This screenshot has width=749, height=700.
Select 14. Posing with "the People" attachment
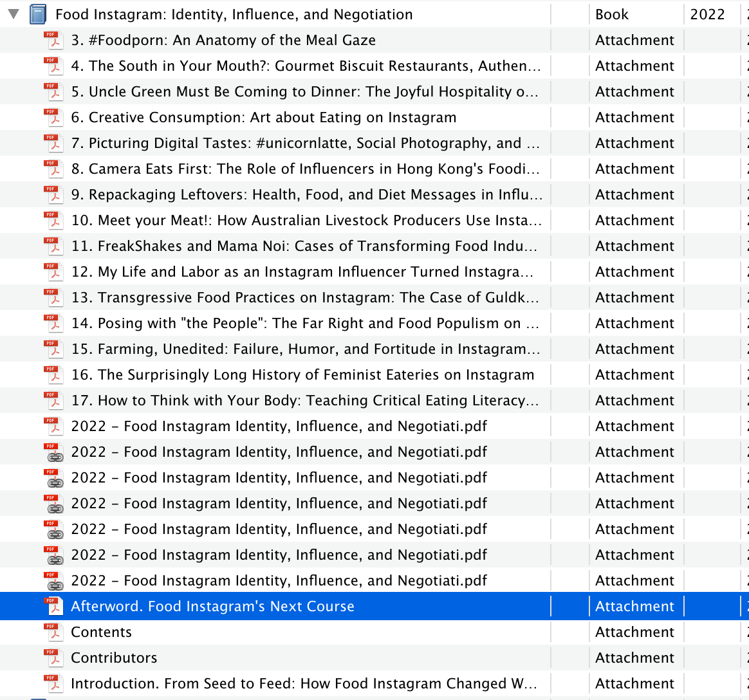pyautogui.click(x=305, y=324)
